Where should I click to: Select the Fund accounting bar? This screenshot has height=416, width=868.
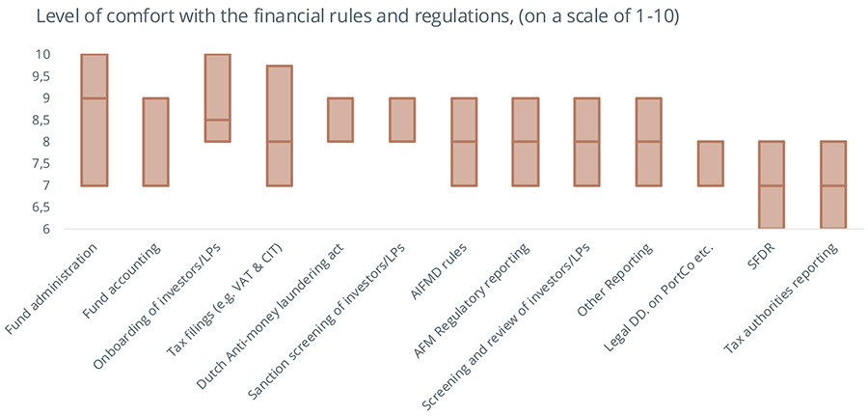click(x=155, y=141)
